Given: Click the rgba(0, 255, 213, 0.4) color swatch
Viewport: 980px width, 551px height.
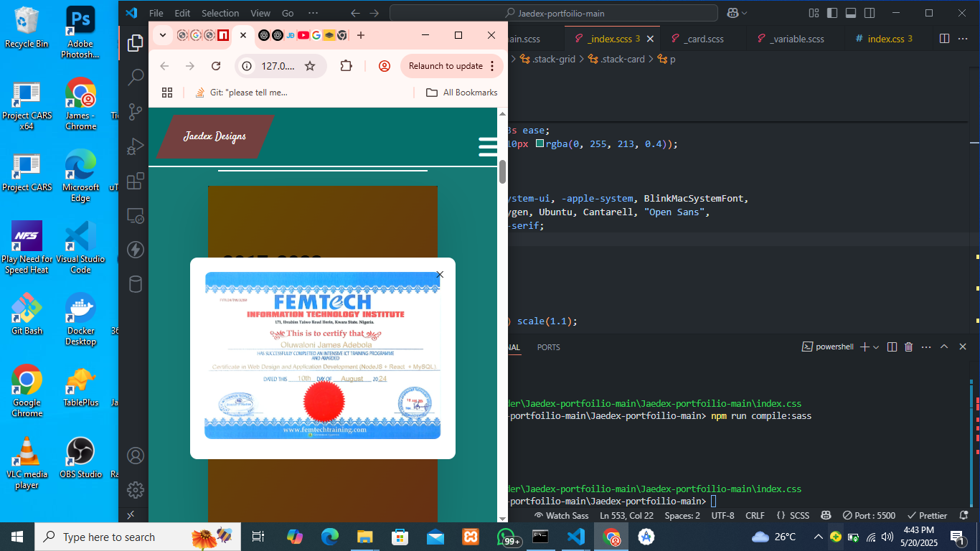Looking at the screenshot, I should 540,143.
